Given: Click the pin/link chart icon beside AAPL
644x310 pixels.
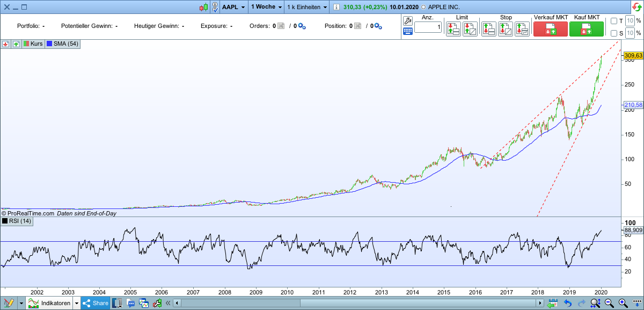Looking at the screenshot, I should click(x=215, y=7).
